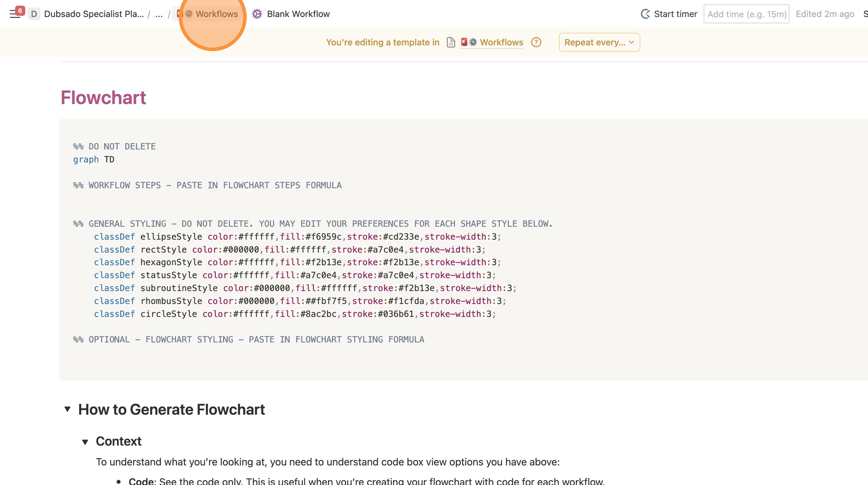Click the Workflows siren-gear icon in banner
Viewport: 868px width, 485px height.
tap(469, 42)
